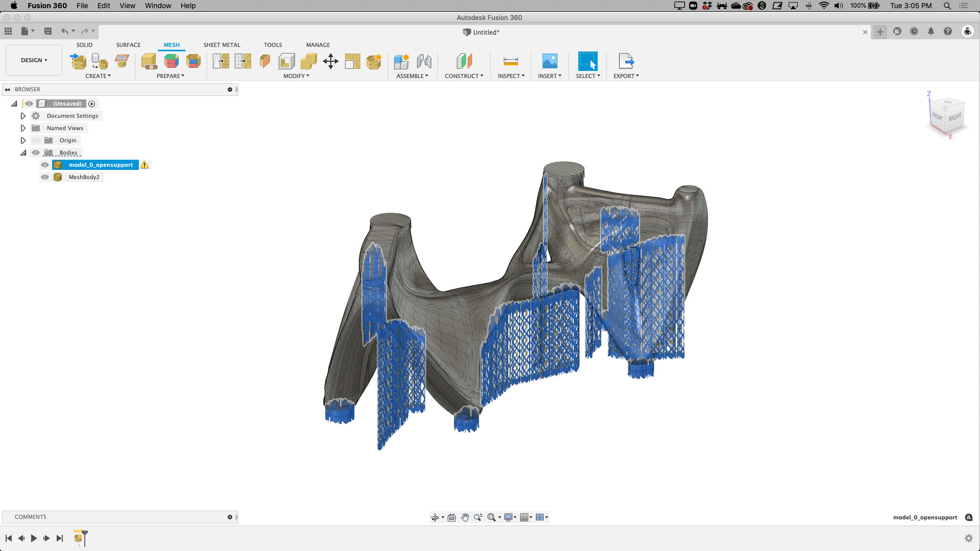Toggle visibility of MeshBody2
Viewport: 980px width, 551px height.
45,177
